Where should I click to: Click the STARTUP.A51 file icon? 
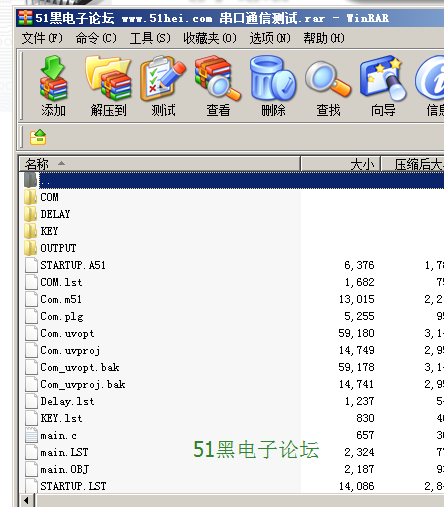point(31,265)
